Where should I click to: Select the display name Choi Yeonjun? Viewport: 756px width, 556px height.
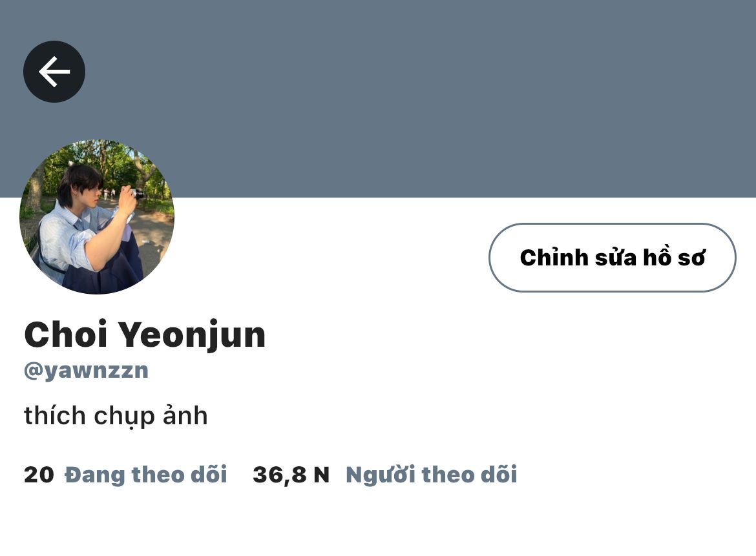tap(145, 335)
